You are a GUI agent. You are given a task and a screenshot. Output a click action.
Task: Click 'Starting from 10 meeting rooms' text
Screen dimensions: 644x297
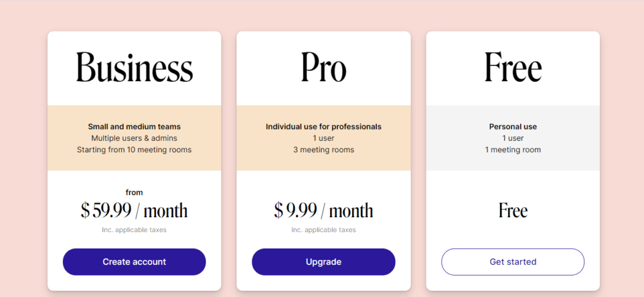[134, 150]
